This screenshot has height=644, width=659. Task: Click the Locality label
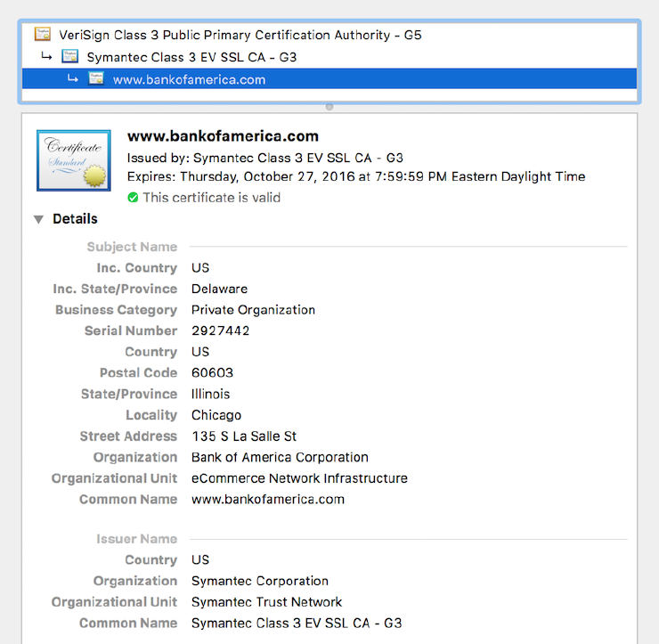point(151,415)
